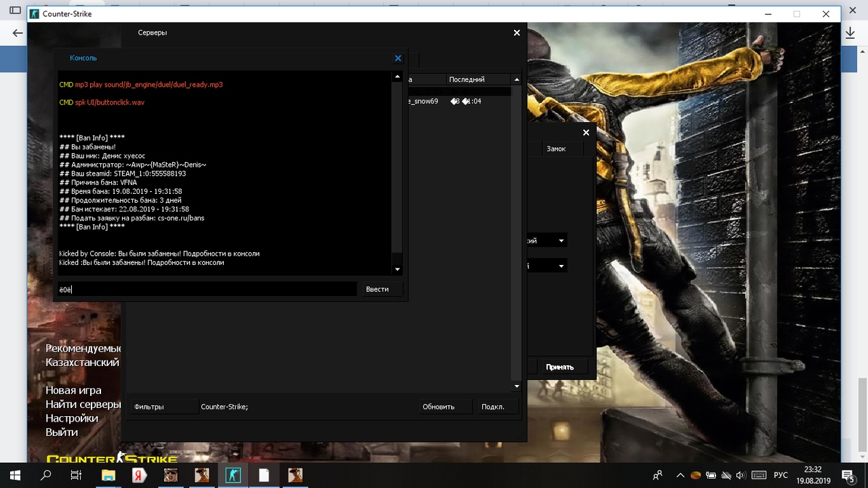Click the Counter-Strike; filter status text
This screenshot has height=488, width=868.
click(x=224, y=407)
